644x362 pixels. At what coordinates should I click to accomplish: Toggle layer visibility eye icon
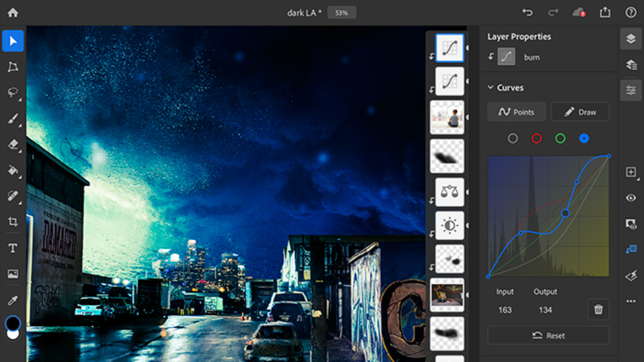pyautogui.click(x=631, y=198)
